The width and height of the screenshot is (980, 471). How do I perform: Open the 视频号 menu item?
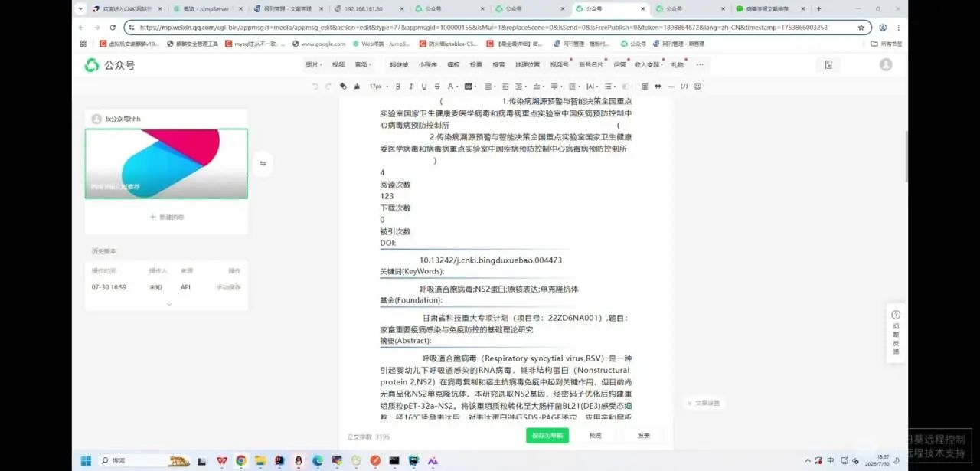pyautogui.click(x=560, y=65)
